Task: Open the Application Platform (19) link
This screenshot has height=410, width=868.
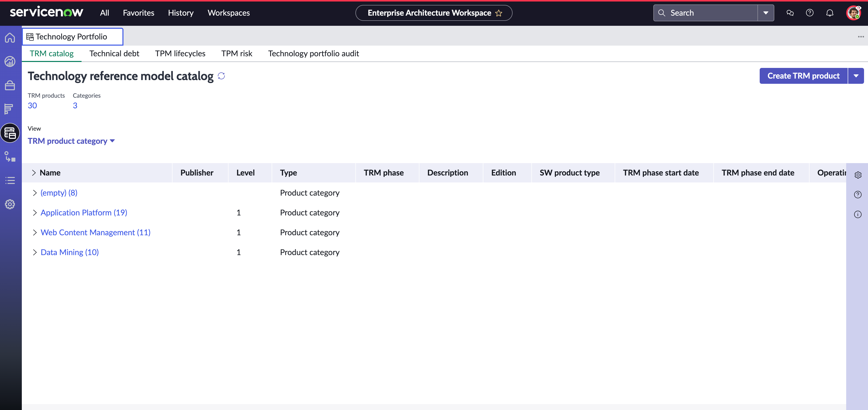Action: [84, 213]
